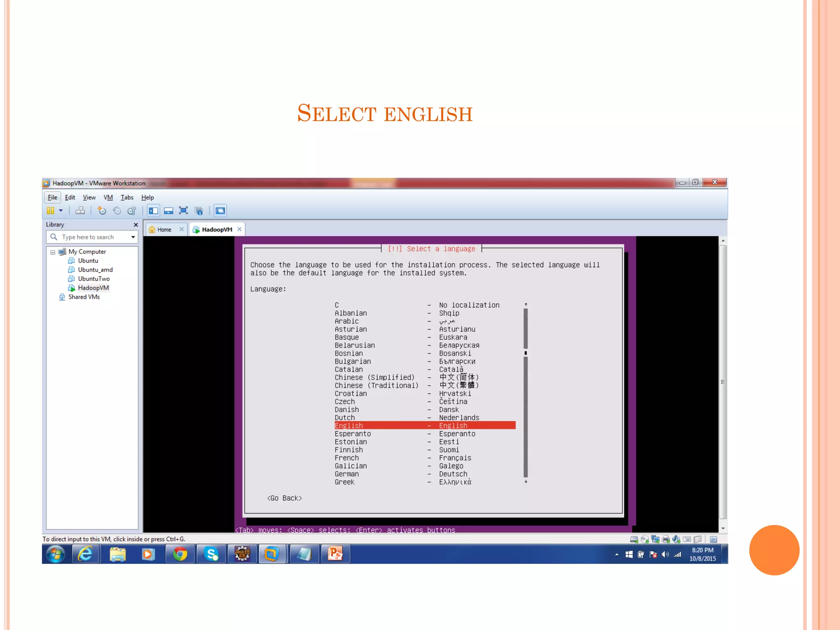
Task: Close the Library panel
Action: click(x=136, y=225)
